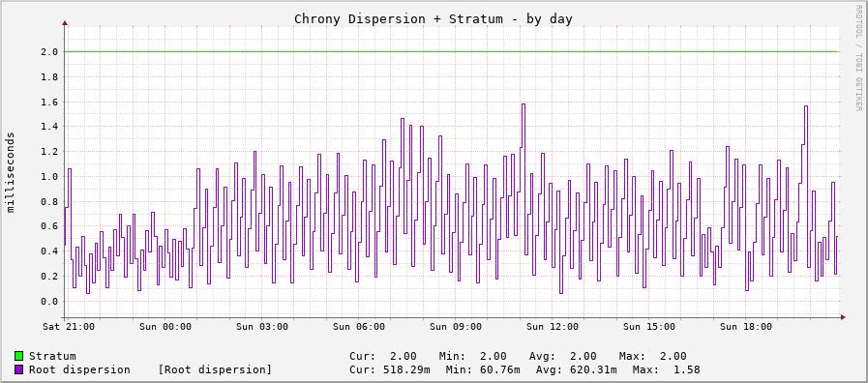Click the 0.8 y-axis tick label

click(50, 201)
